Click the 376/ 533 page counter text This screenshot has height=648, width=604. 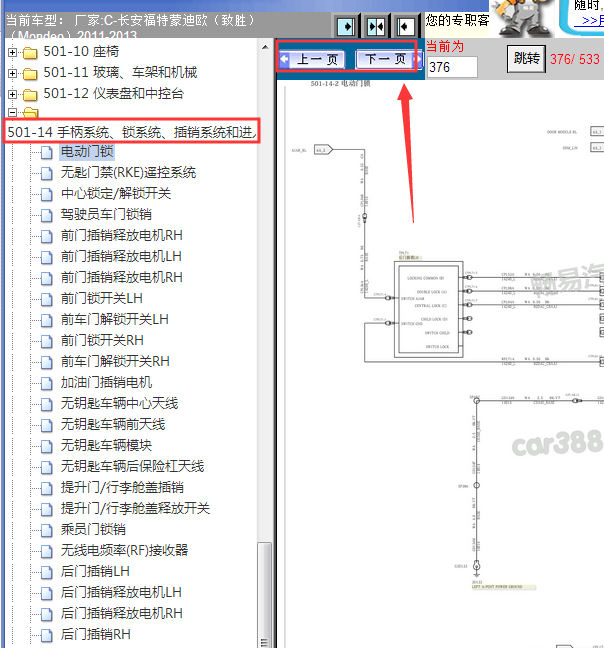[x=575, y=59]
